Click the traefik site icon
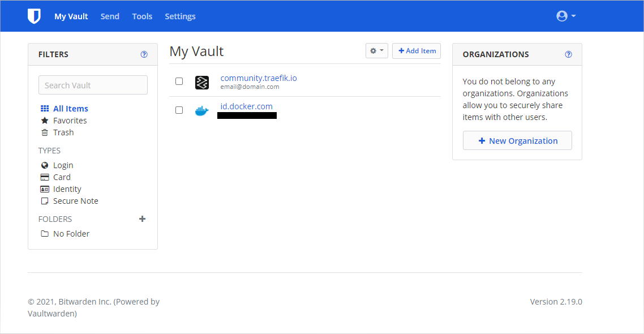Image resolution: width=644 pixels, height=334 pixels. click(201, 82)
